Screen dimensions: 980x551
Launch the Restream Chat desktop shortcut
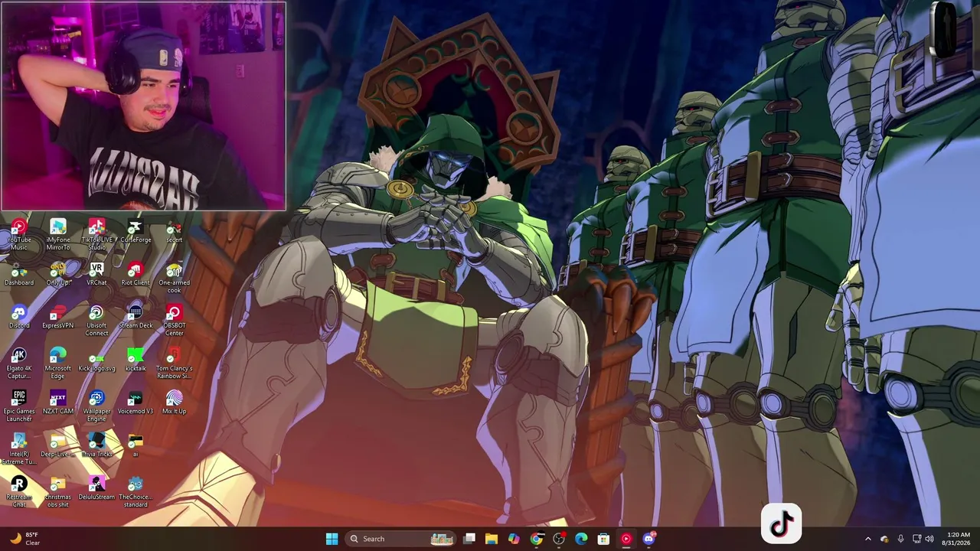coord(19,492)
